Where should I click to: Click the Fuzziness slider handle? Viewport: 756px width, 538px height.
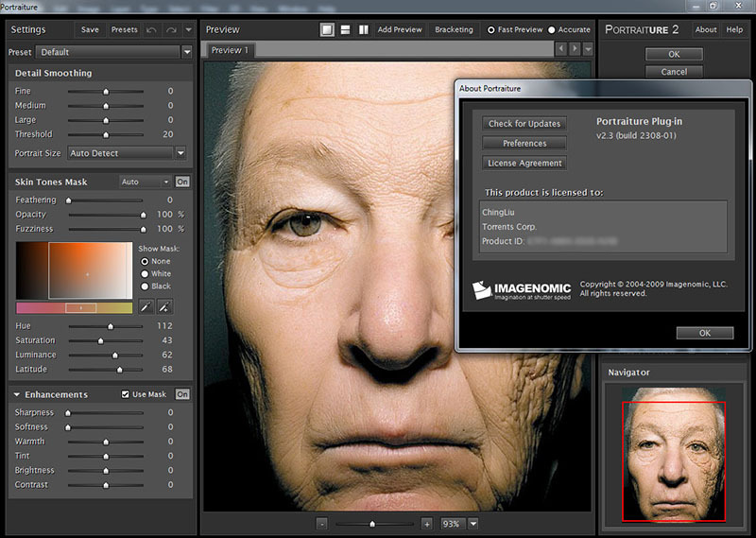pos(144,229)
